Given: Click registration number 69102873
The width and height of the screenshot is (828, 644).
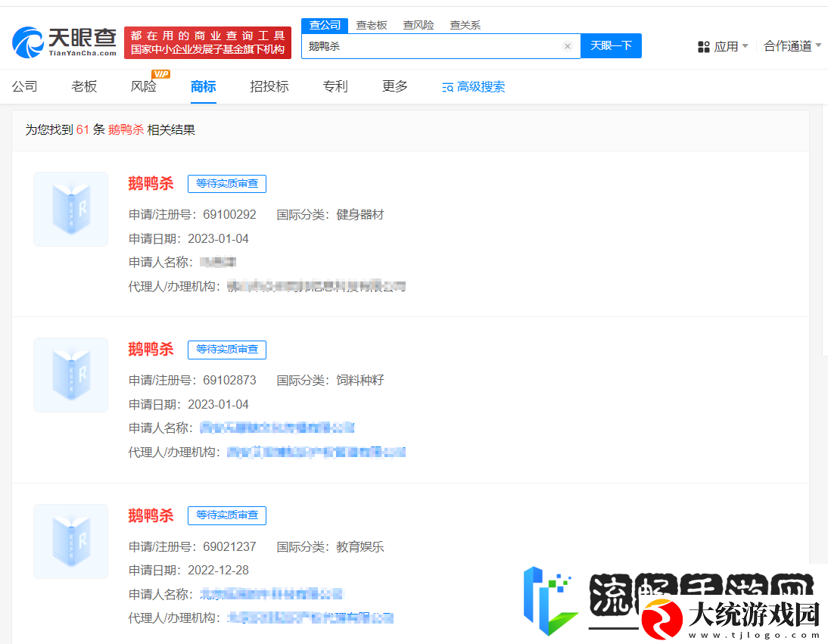Looking at the screenshot, I should (x=230, y=381).
